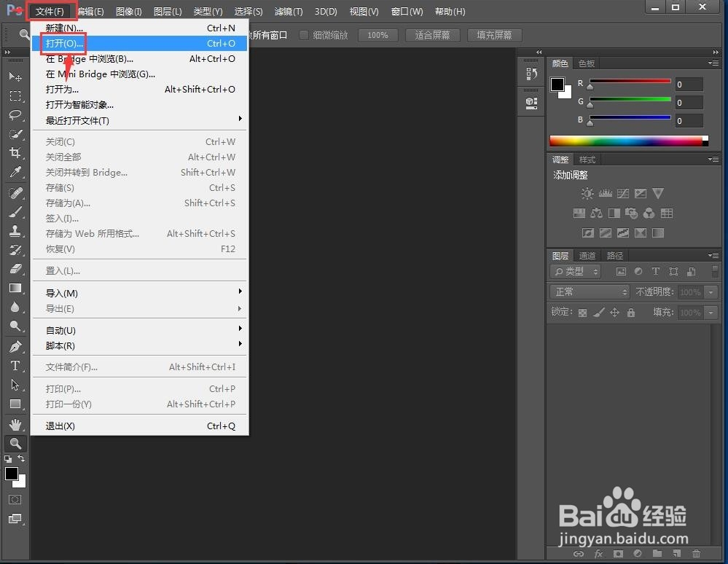This screenshot has height=564, width=728.
Task: Select the Zoom tool in toolbox
Action: coord(15,443)
